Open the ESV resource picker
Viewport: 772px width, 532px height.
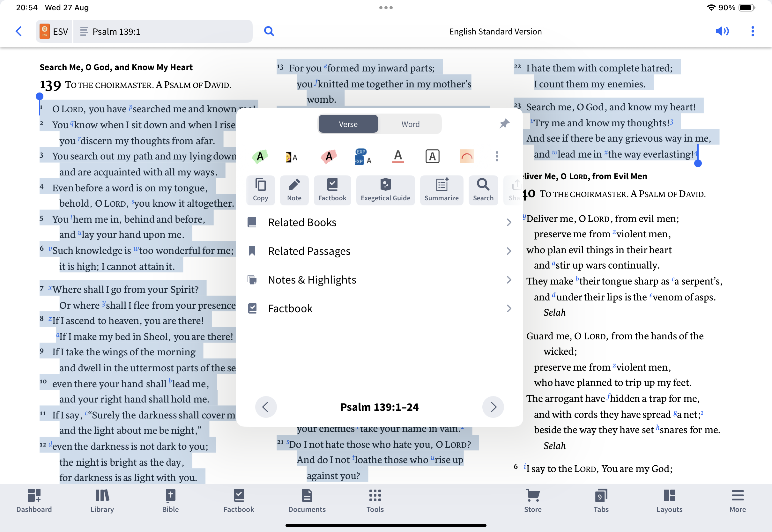(x=54, y=31)
